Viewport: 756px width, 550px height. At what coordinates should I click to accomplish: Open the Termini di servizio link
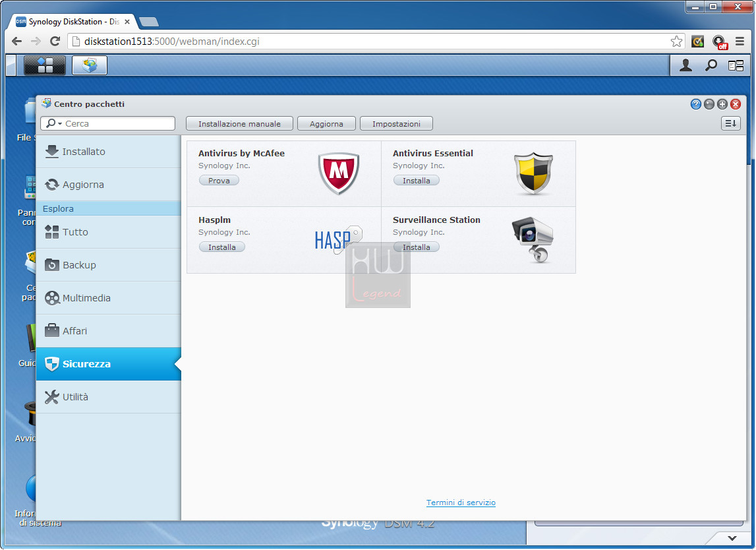(x=461, y=503)
